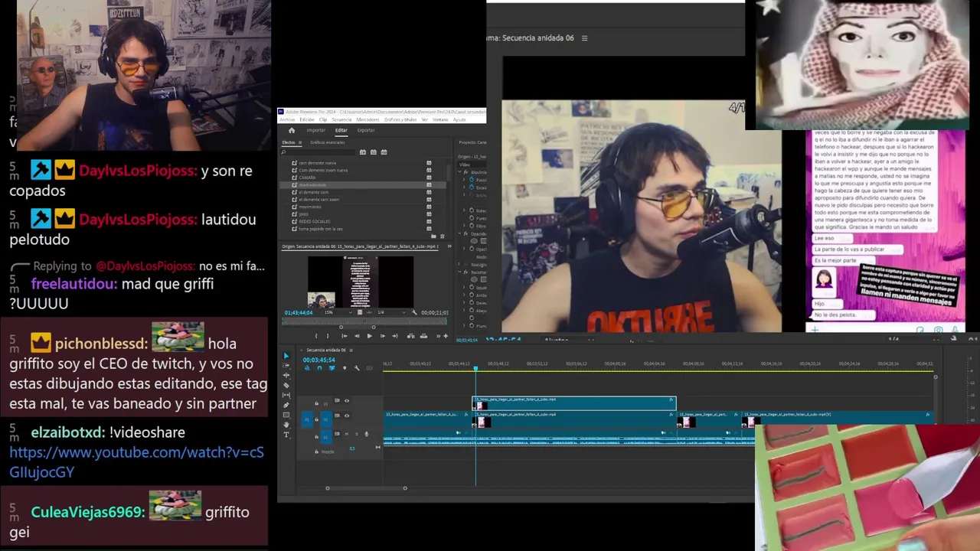The width and height of the screenshot is (980, 551).
Task: Click the Insert button in the Source monitor
Action: (410, 336)
